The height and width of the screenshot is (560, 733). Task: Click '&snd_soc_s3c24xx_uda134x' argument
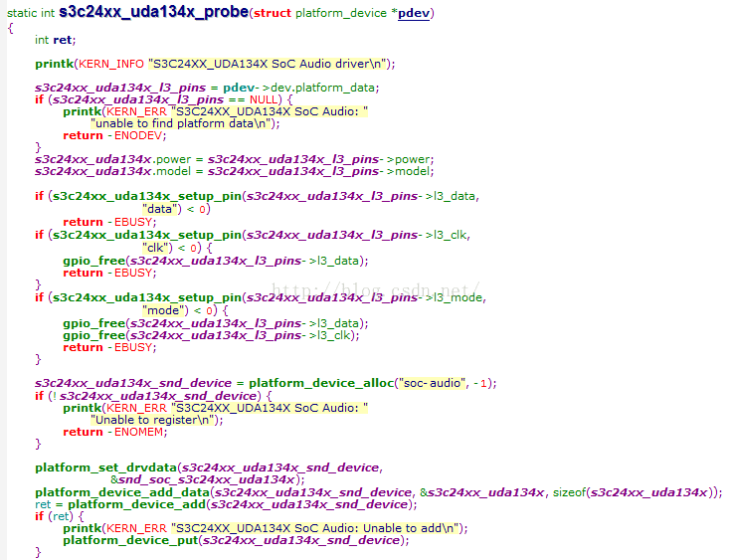point(205,479)
